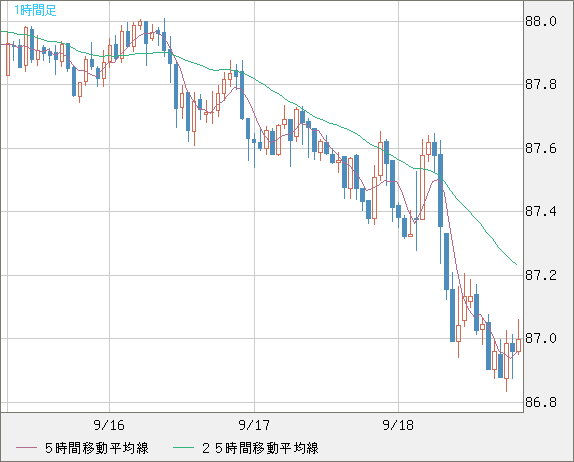Click the 25時間移動平均線 legend label
The height and width of the screenshot is (462, 574).
click(x=260, y=448)
